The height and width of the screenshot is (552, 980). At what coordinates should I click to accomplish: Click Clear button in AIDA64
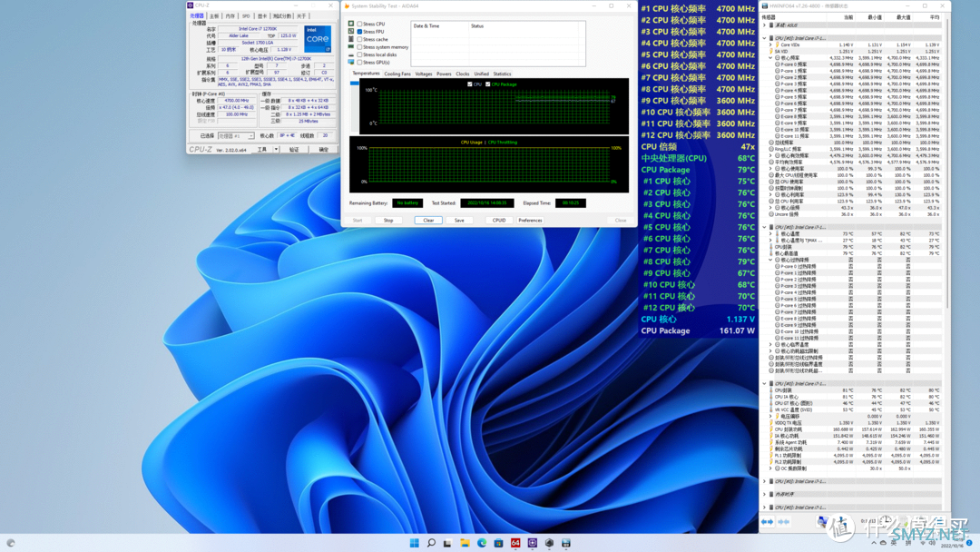tap(428, 220)
